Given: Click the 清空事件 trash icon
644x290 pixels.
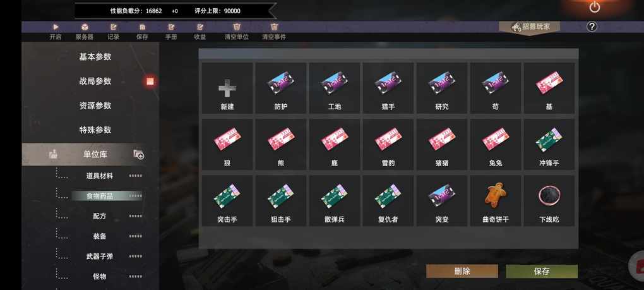Looking at the screenshot, I should (275, 27).
